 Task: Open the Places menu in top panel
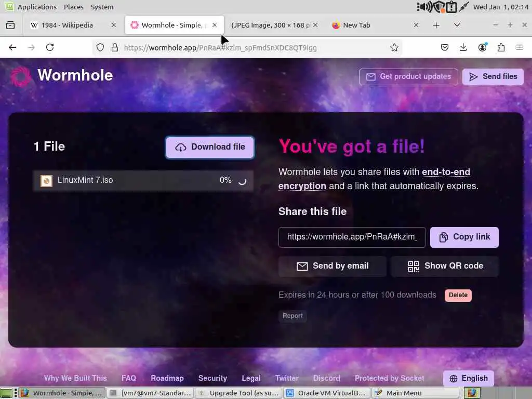74,7
